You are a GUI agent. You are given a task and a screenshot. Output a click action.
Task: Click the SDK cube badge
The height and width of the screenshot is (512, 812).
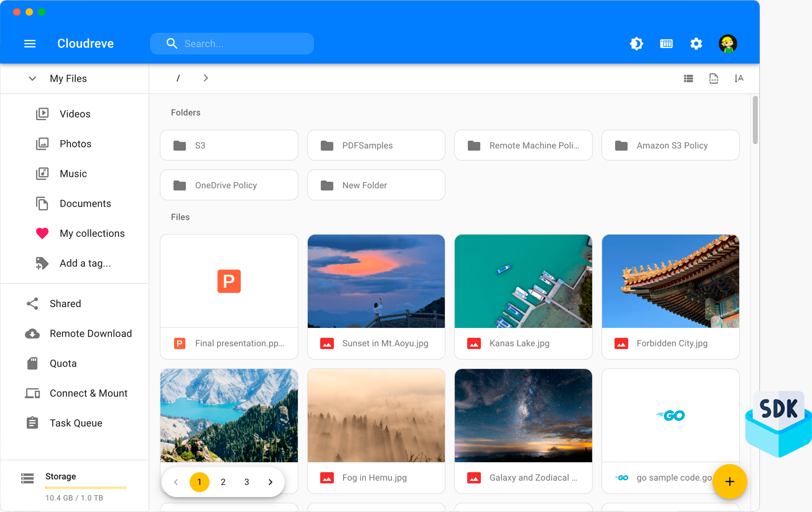(778, 424)
